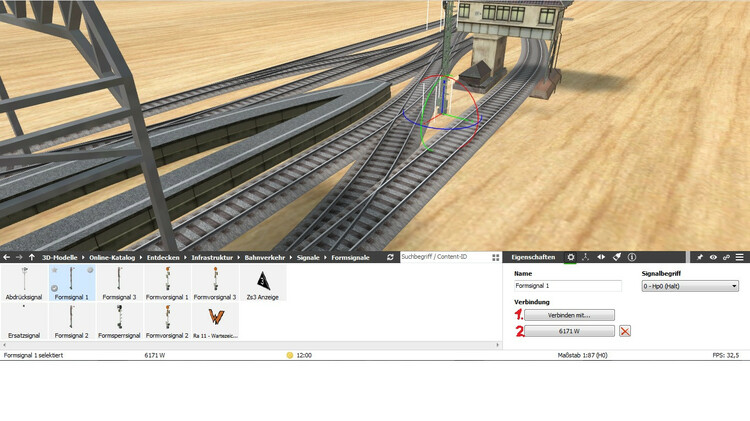Select the Ra 11 Wartezeichen model
This screenshot has height=421, width=750.
click(215, 321)
